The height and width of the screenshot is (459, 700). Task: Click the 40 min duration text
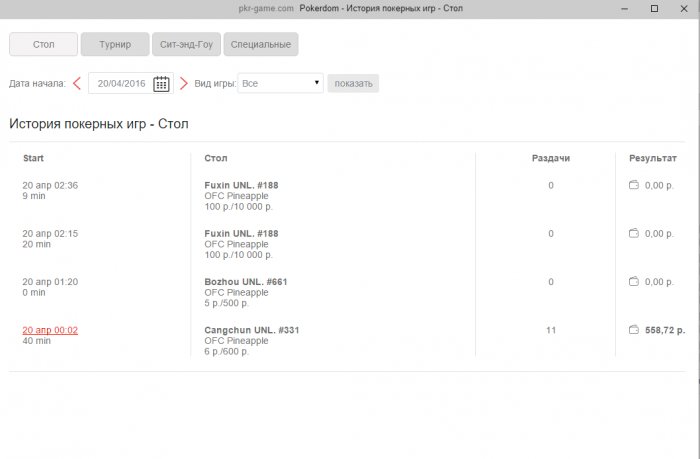pos(37,341)
